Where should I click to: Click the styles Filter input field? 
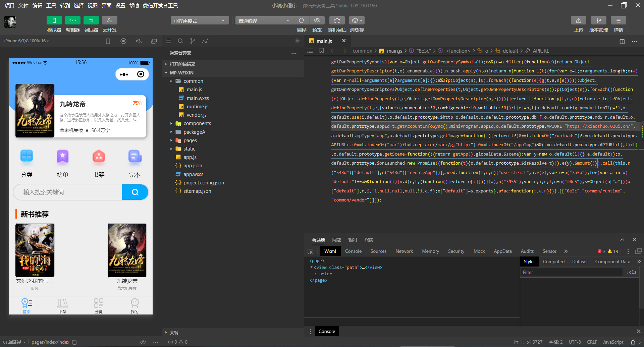(x=572, y=272)
